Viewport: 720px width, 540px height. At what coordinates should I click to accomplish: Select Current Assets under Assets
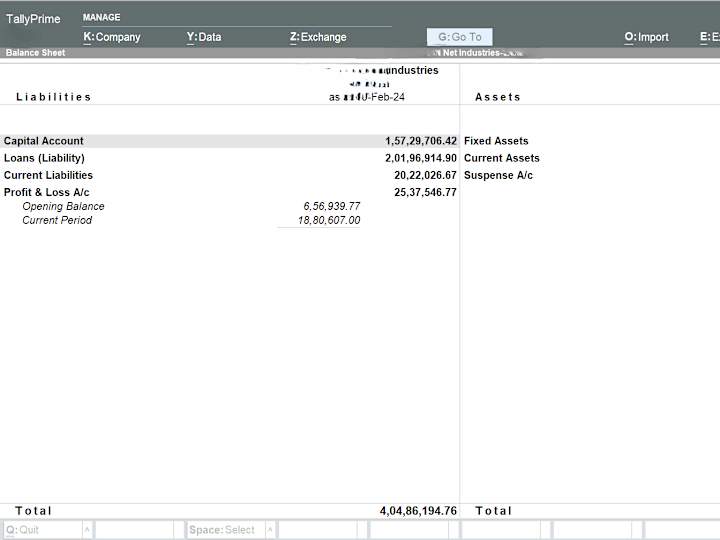pyautogui.click(x=501, y=158)
